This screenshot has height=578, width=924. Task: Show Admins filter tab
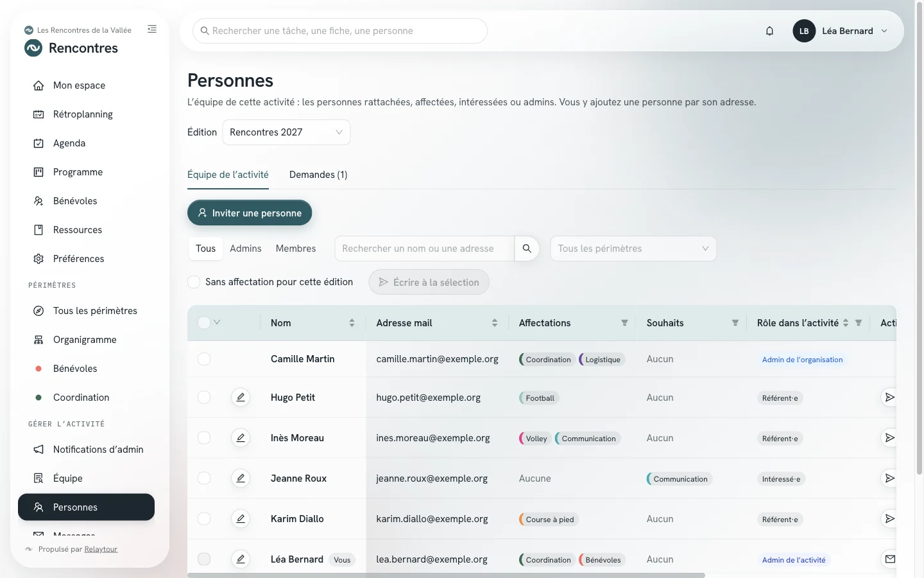(246, 249)
